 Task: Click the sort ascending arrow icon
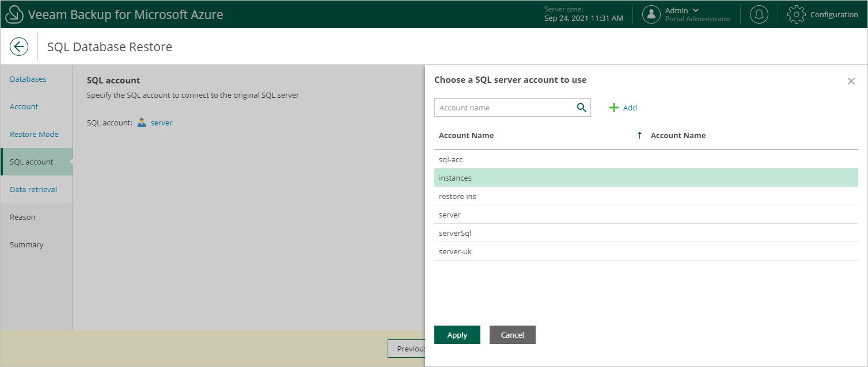tap(639, 135)
